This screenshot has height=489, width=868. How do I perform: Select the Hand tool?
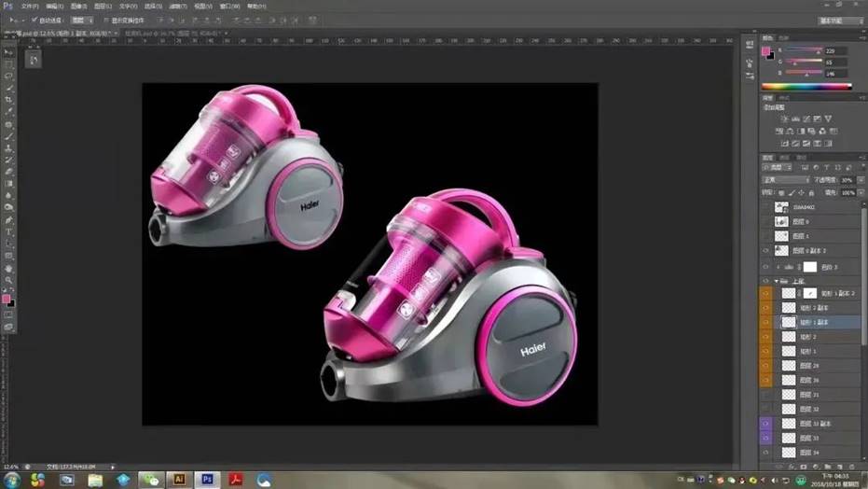pos(9,268)
